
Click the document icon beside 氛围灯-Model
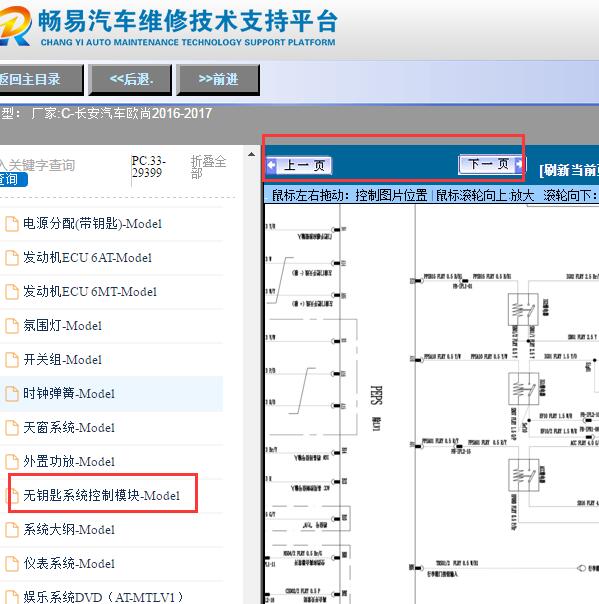coord(12,325)
